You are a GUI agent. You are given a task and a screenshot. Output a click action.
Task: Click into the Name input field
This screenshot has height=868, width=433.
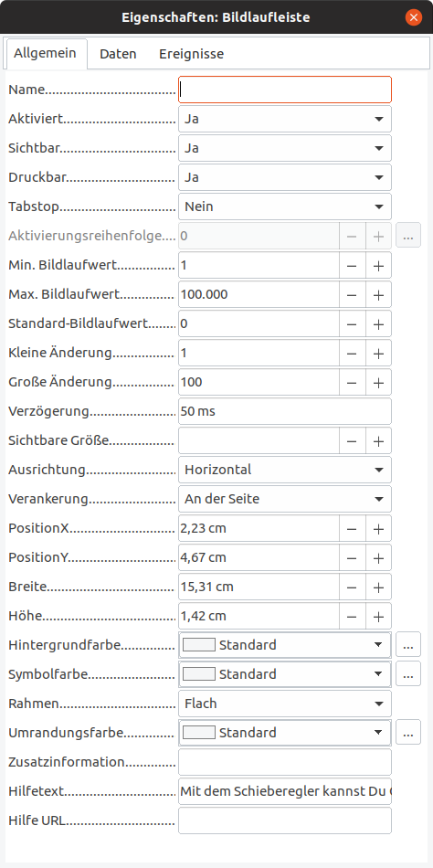click(285, 90)
